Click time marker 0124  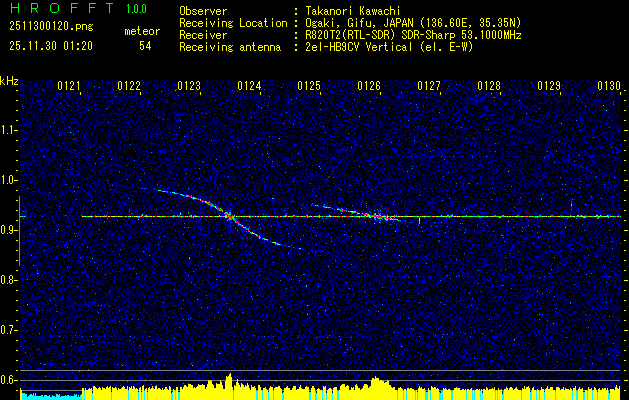coord(249,85)
